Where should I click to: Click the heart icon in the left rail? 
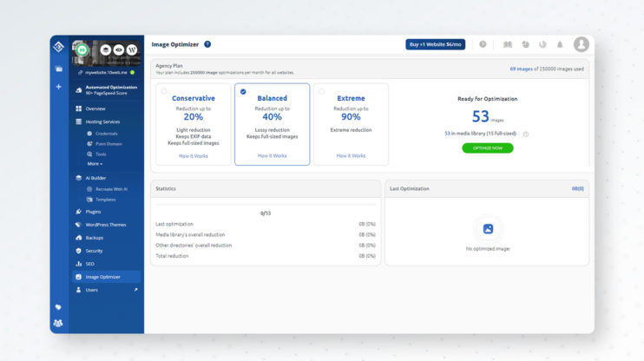[x=58, y=307]
